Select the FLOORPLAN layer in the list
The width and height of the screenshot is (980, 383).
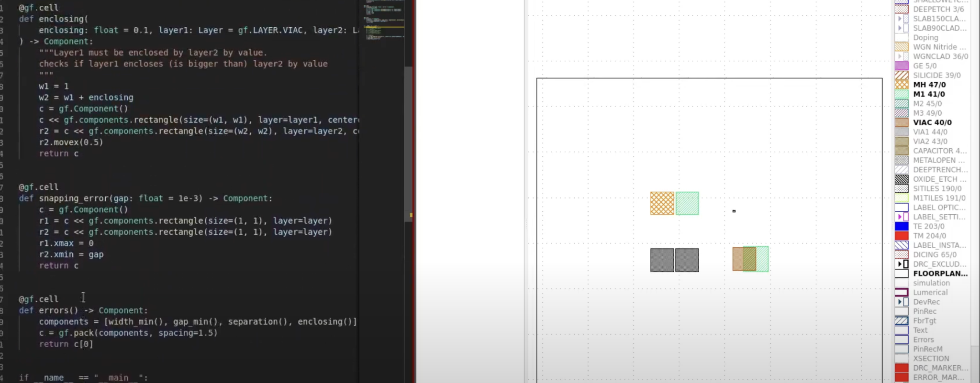tap(940, 274)
